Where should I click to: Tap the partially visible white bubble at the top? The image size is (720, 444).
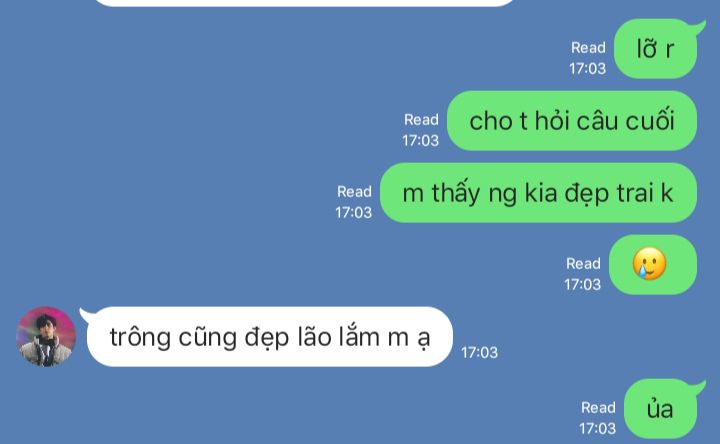click(x=303, y=3)
